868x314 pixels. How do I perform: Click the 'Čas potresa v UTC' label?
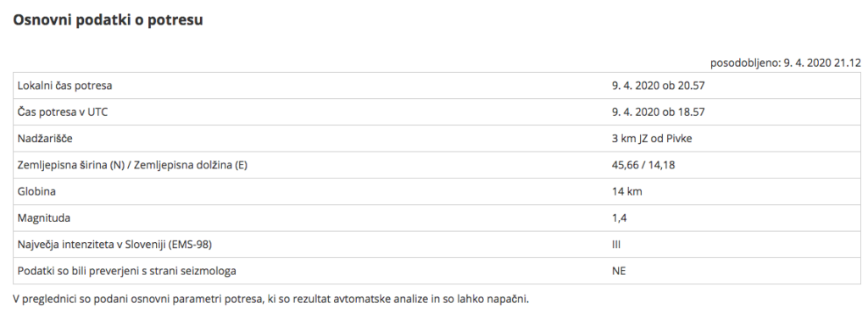[x=63, y=113]
